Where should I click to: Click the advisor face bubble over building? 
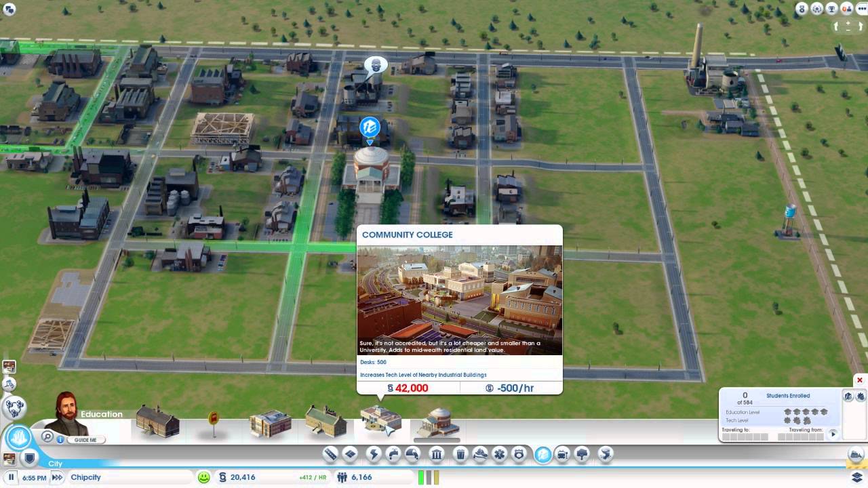tap(375, 66)
